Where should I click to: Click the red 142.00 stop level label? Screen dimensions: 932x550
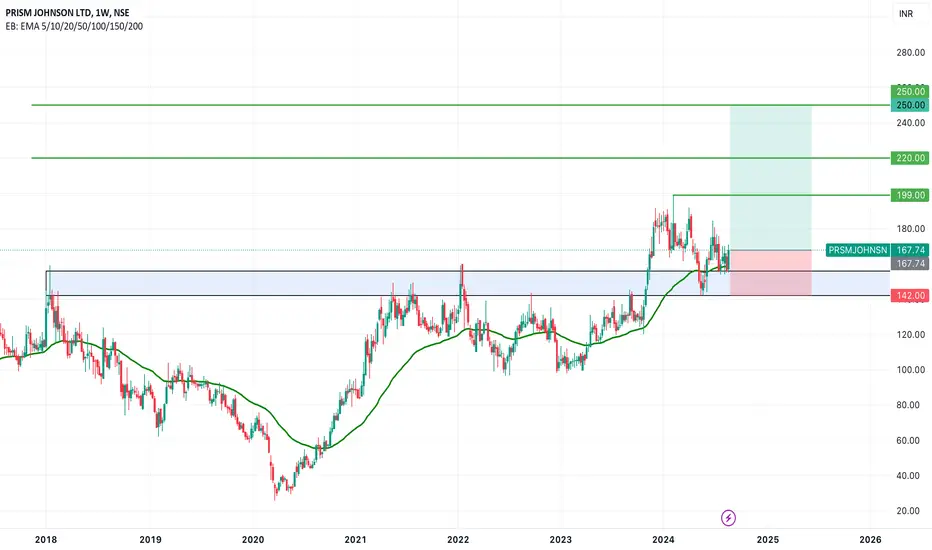[910, 296]
